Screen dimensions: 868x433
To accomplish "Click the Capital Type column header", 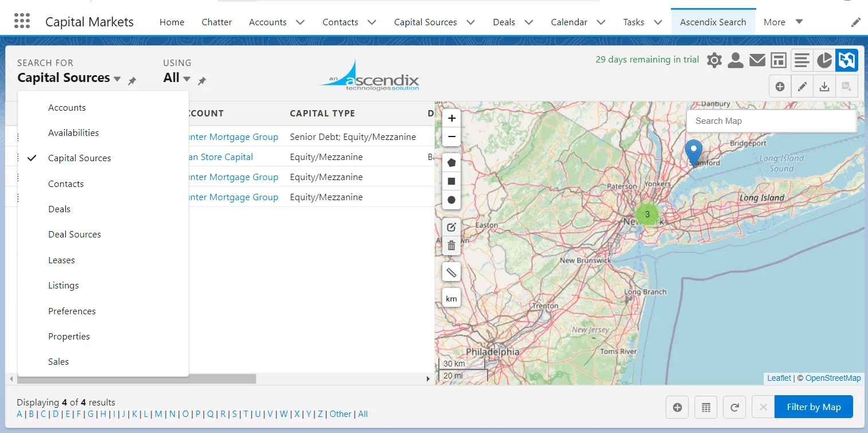I will (323, 114).
